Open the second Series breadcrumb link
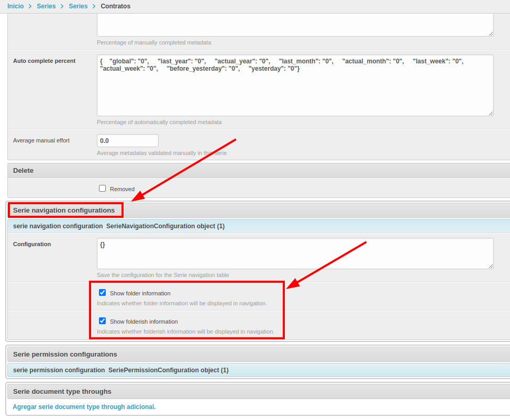 coord(78,6)
